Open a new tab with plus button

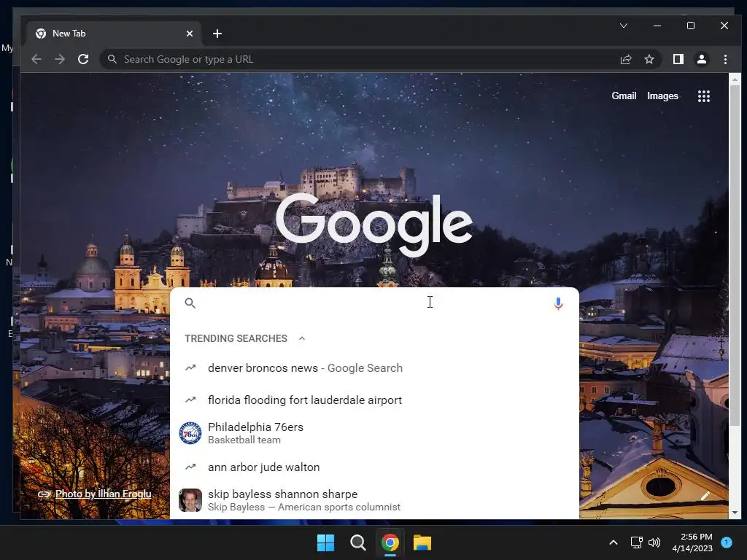[217, 34]
